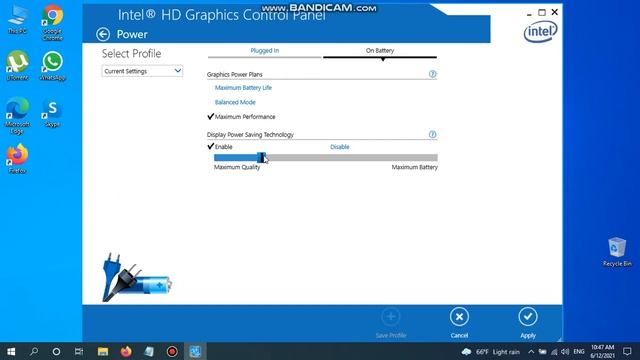Cancel changes with the X icon
This screenshot has width=640, height=360.
pyautogui.click(x=459, y=317)
